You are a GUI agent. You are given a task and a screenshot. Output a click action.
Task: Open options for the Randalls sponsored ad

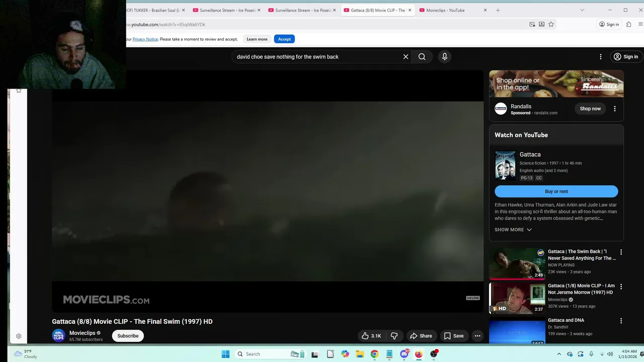pos(614,109)
